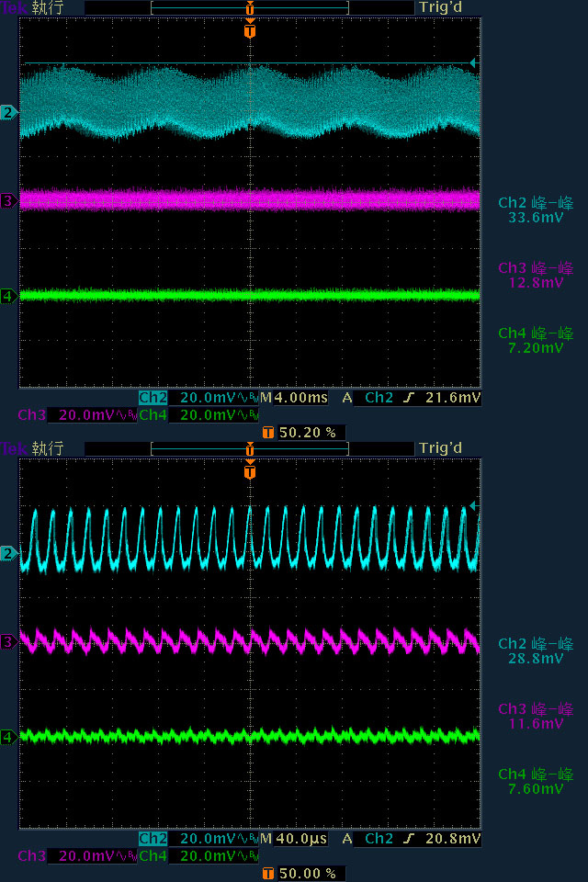Click the M 4.00ms timebase readout
Viewport: 588px width, 882px height.
294,398
